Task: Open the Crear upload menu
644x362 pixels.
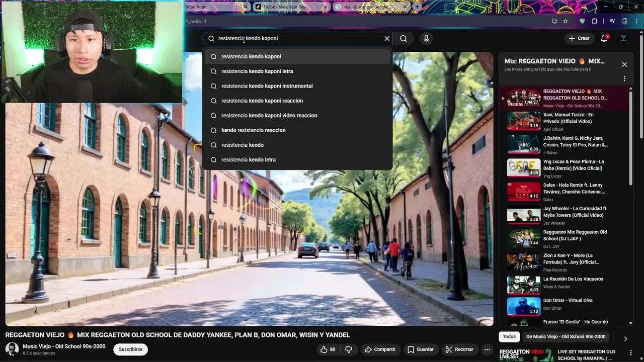Action: click(579, 38)
